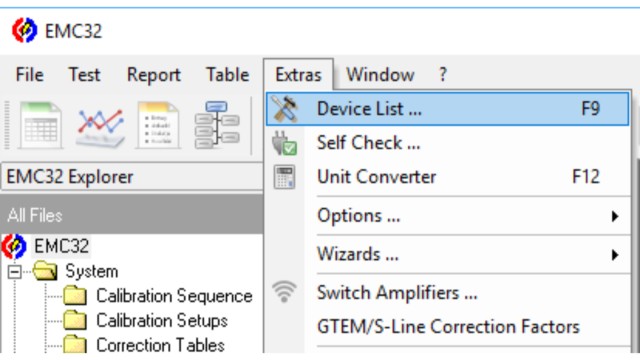Open the question mark help menu
Screen dimensions: 640x360
443,75
